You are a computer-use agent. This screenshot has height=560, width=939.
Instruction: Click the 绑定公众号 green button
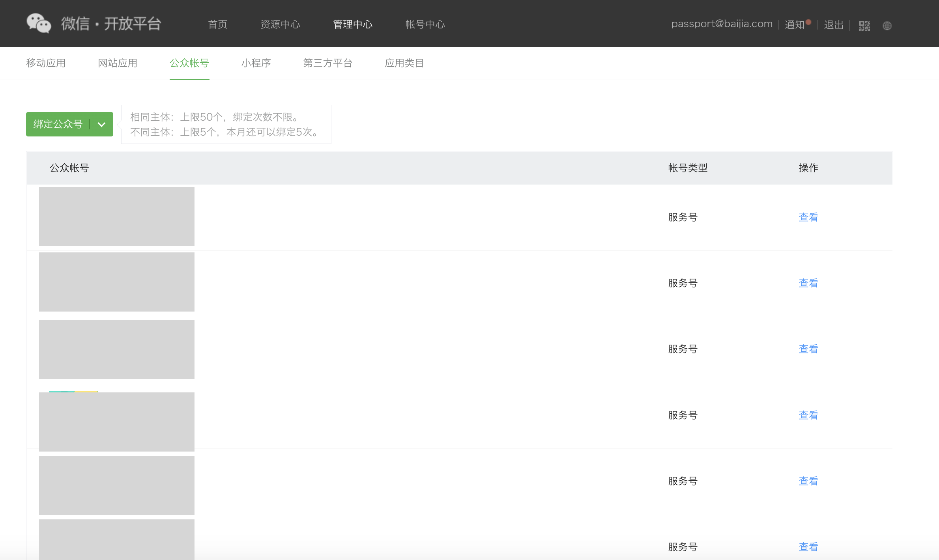[58, 124]
